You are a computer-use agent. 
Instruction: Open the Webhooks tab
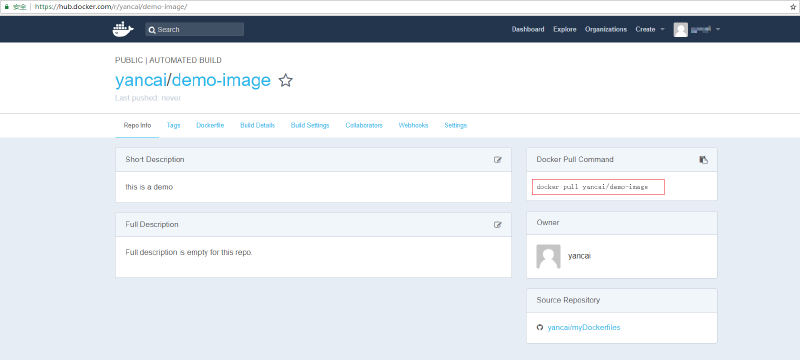pos(413,125)
